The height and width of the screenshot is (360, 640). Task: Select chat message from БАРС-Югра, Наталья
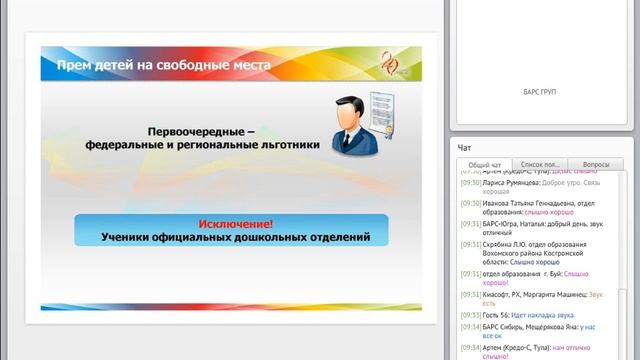(x=532, y=228)
